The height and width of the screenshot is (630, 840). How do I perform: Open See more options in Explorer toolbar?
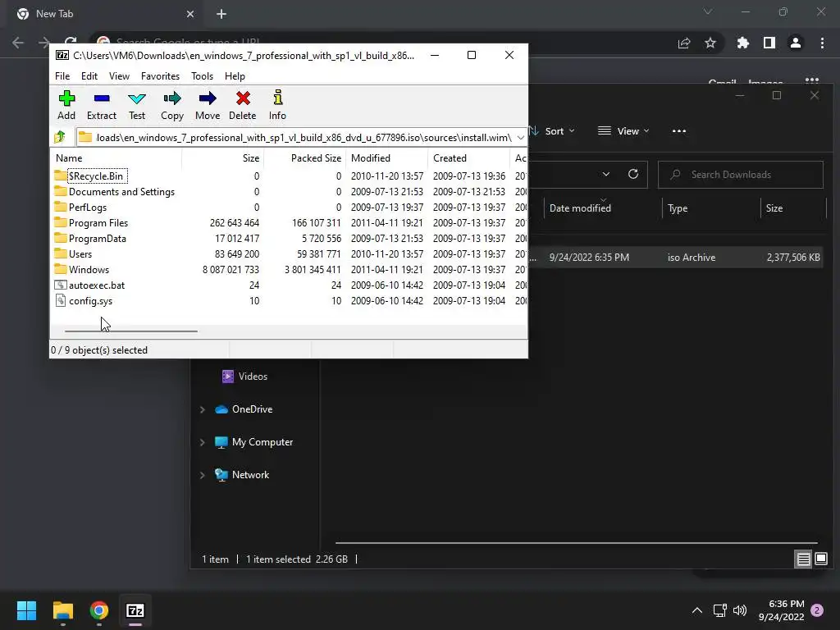tap(678, 131)
